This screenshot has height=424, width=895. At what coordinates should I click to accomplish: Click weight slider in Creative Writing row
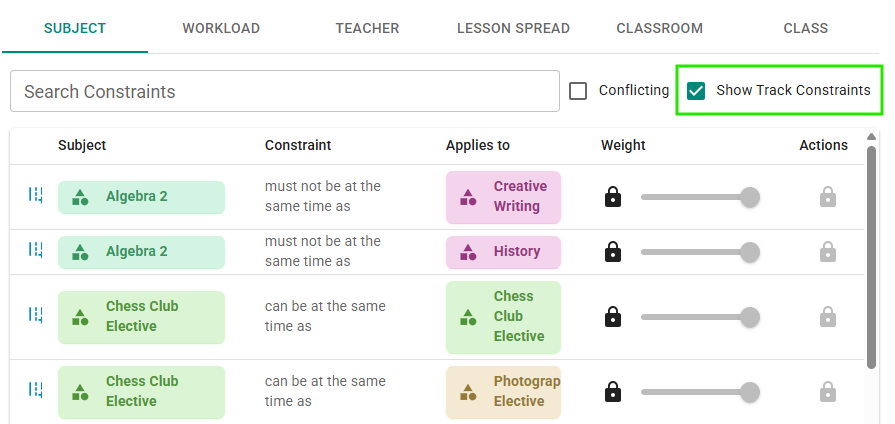point(699,197)
